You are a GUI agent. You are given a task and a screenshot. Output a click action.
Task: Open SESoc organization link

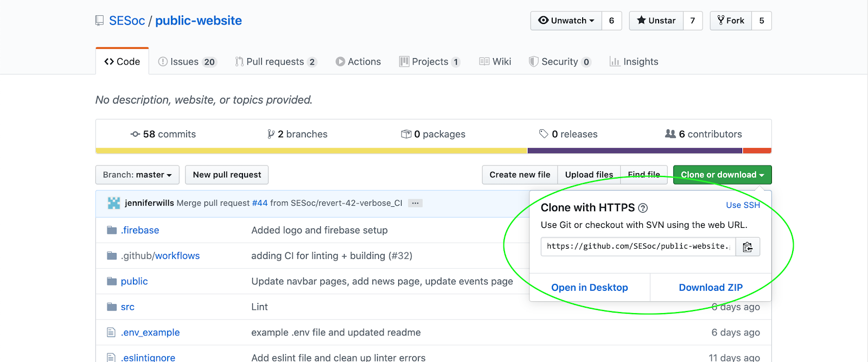(127, 21)
